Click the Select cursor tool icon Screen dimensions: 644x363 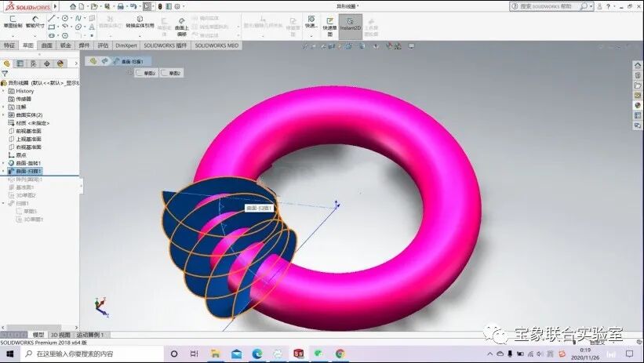(x=147, y=6)
